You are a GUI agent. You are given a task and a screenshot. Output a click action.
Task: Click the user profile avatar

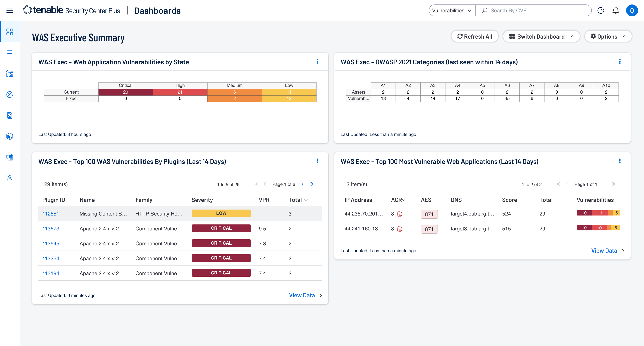[x=632, y=10]
